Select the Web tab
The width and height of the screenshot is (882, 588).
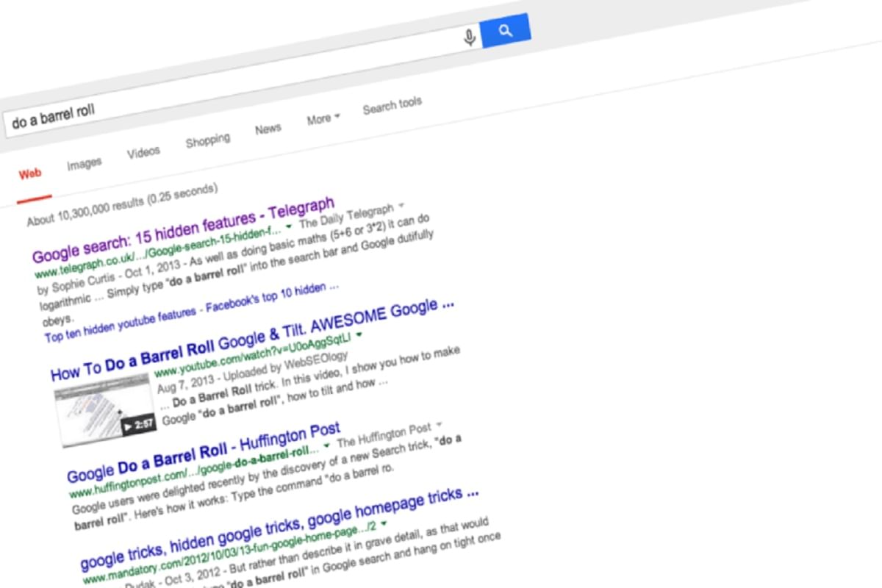tap(30, 173)
